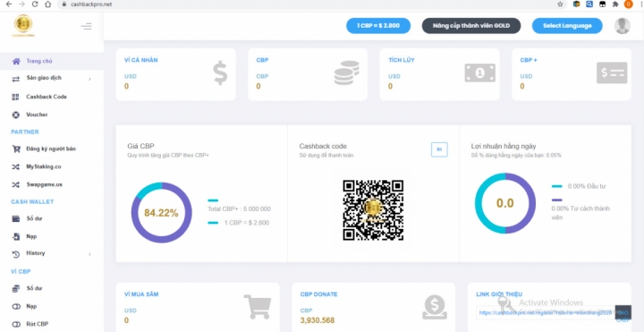Click the Total CBP+ : 5 000 000 legend
The height and width of the screenshot is (332, 644).
(239, 209)
